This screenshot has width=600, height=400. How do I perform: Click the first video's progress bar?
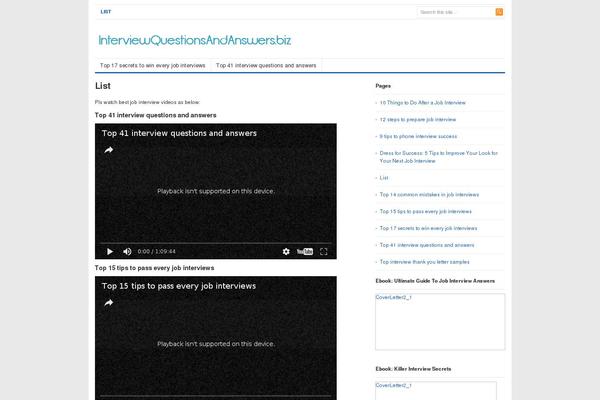pyautogui.click(x=215, y=243)
